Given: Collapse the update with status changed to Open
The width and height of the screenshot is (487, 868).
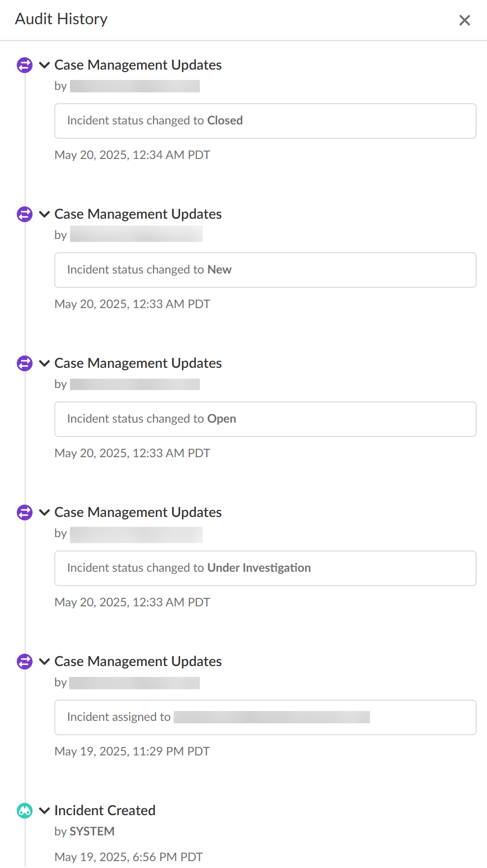Looking at the screenshot, I should coord(44,363).
